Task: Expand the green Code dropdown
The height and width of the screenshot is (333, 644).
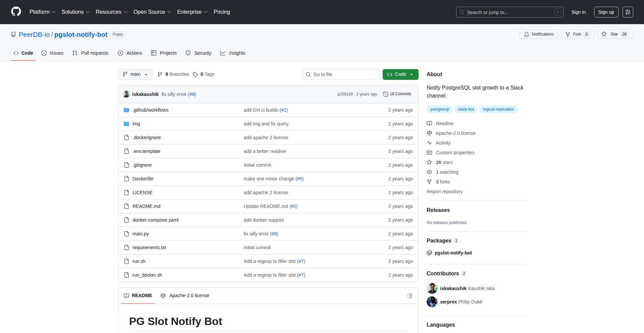Action: tap(400, 74)
